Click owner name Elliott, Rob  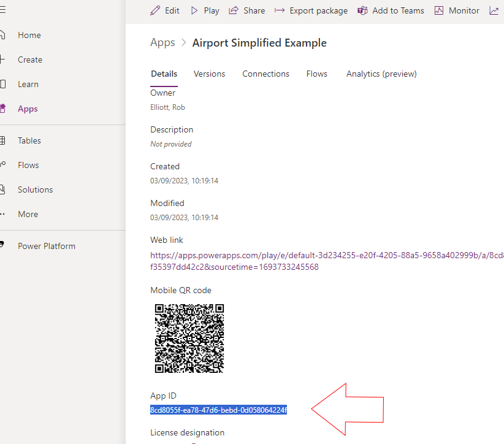click(x=167, y=107)
